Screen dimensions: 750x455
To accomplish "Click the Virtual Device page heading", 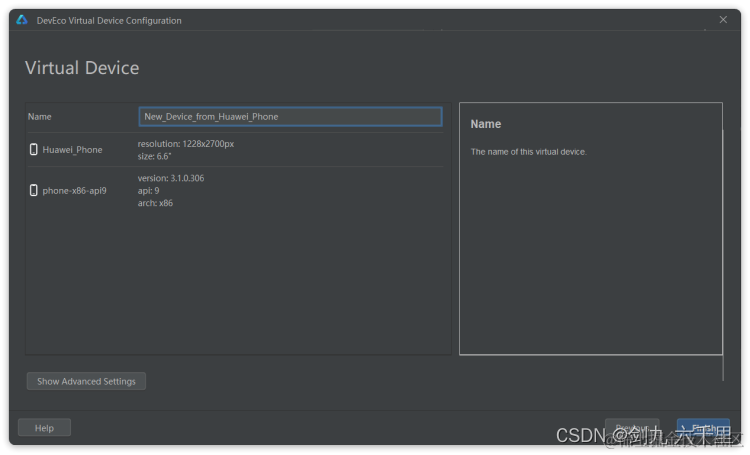I will (82, 68).
